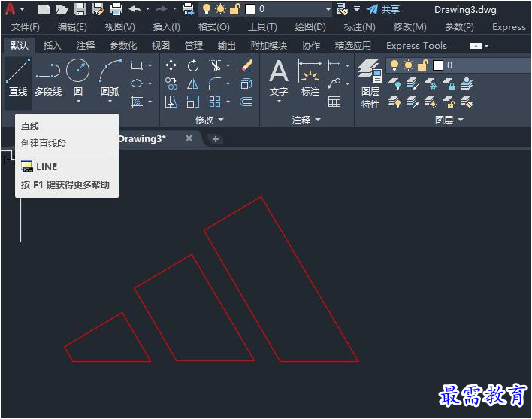532x419 pixels.
Task: Toggle layer lock icon in ribbon layer box
Action: coord(423,65)
